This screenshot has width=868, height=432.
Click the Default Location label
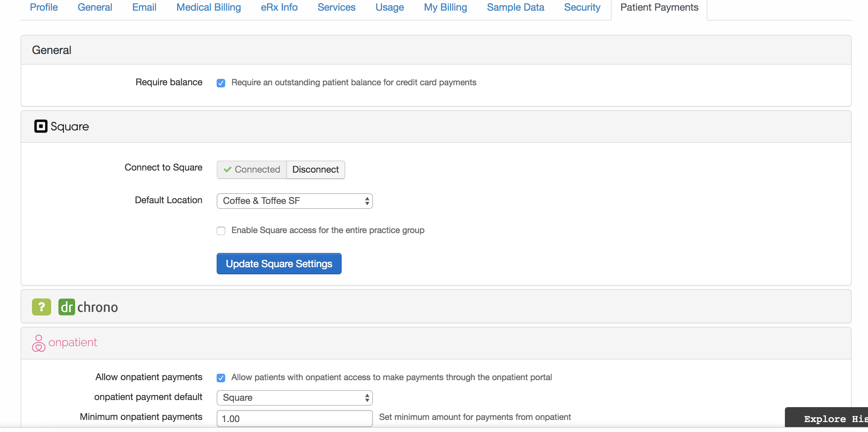tap(168, 200)
